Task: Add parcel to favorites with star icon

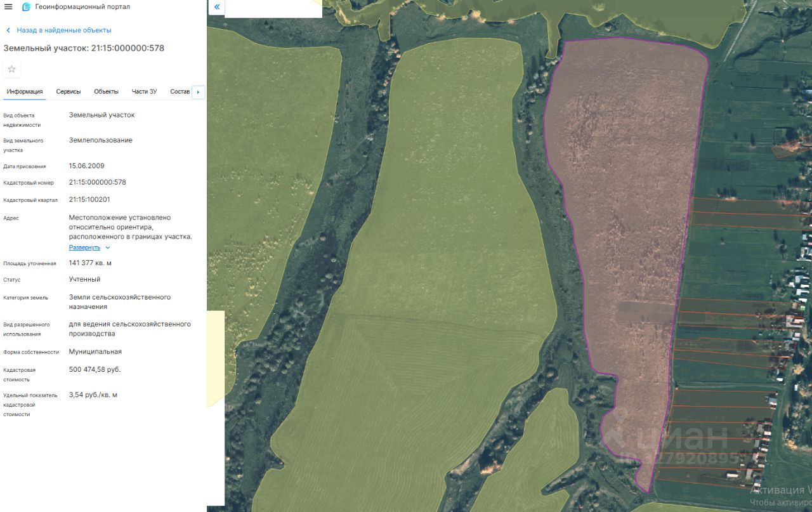Action: click(11, 69)
